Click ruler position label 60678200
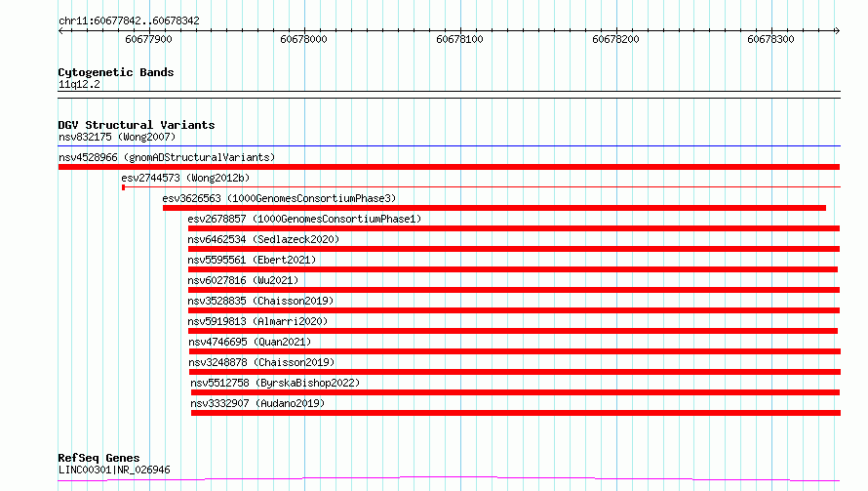 pos(615,39)
